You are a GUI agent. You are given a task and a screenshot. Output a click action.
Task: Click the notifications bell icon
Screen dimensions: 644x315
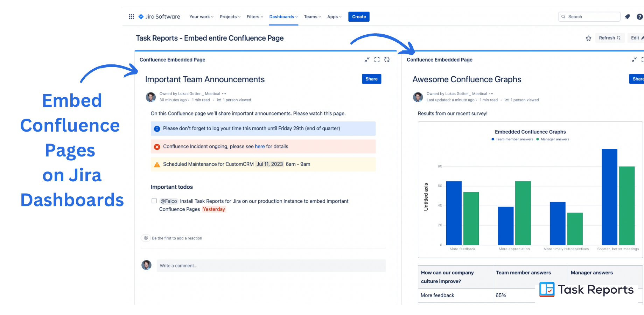628,17
